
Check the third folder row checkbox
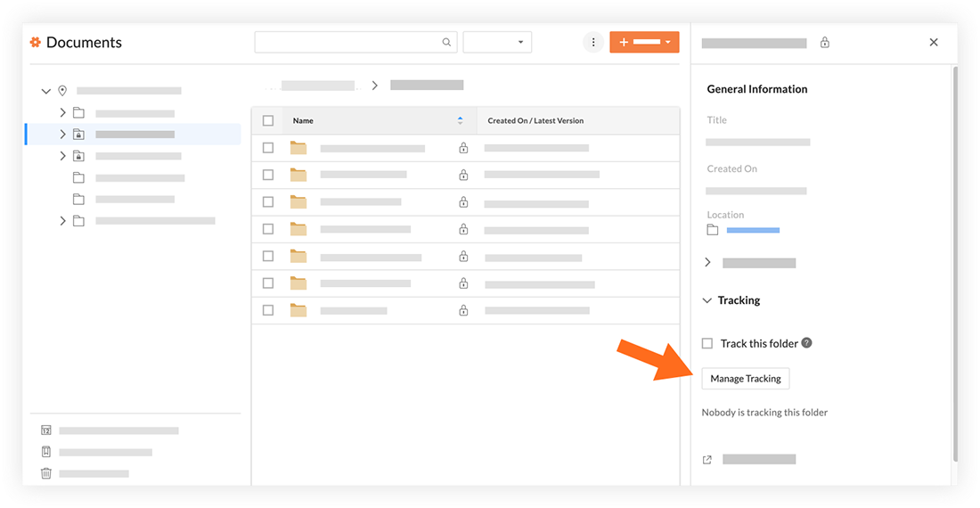[268, 201]
